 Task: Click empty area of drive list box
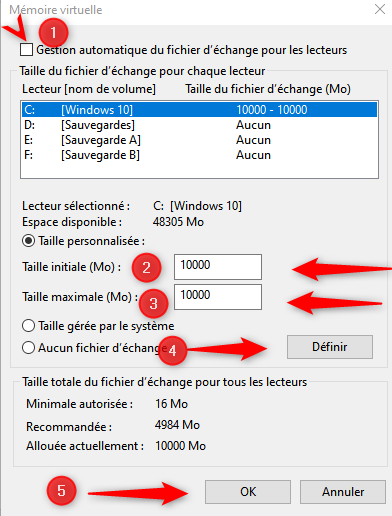(199, 170)
